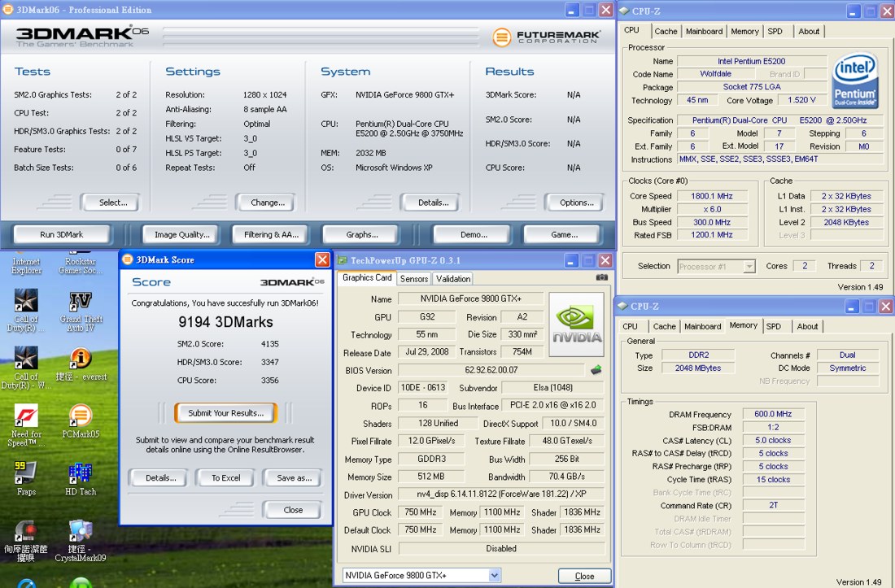Click the Intel Pentium logo in CPU-Z
This screenshot has height=588, width=895.
(854, 81)
